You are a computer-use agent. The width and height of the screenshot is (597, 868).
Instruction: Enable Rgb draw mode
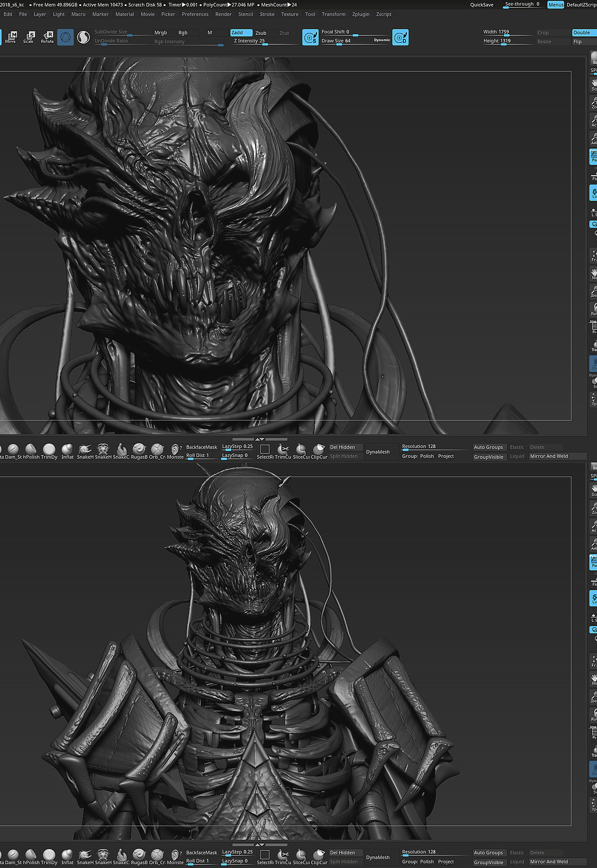click(183, 33)
